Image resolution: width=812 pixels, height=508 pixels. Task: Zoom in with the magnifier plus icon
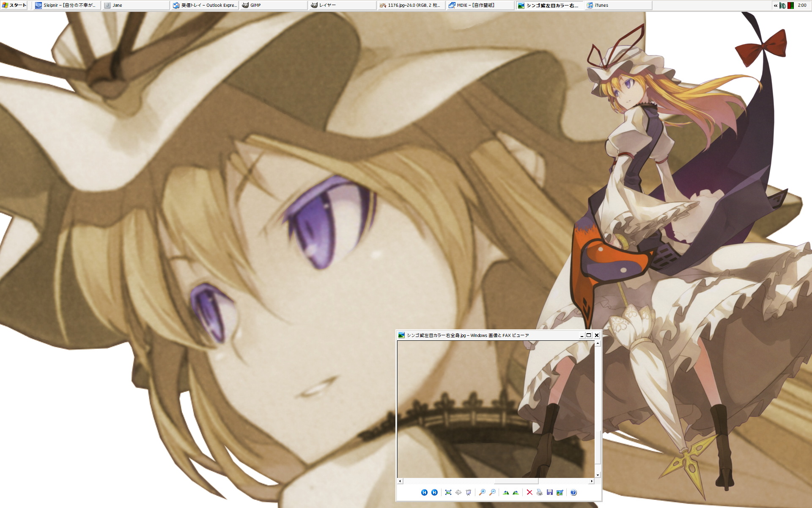482,492
